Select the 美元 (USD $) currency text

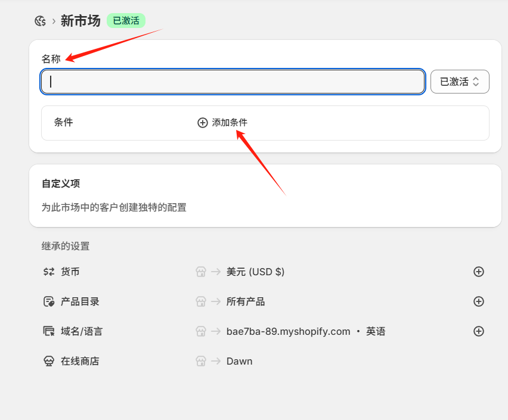click(254, 272)
